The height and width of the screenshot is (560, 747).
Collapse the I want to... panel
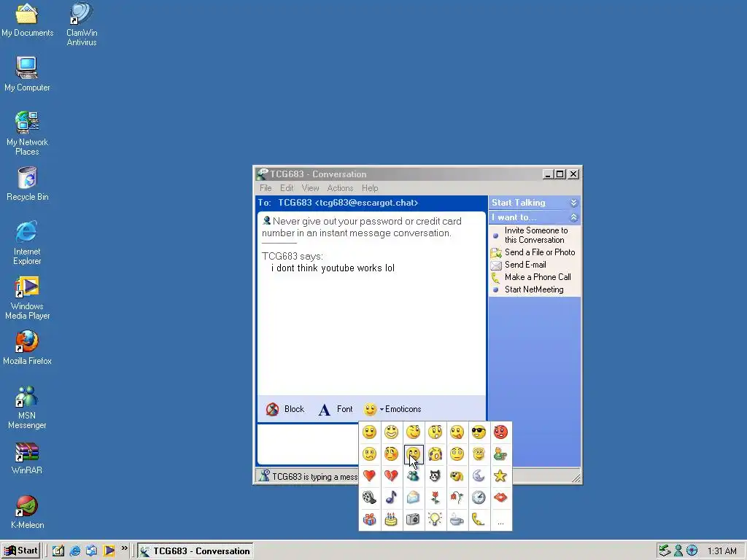pos(573,217)
